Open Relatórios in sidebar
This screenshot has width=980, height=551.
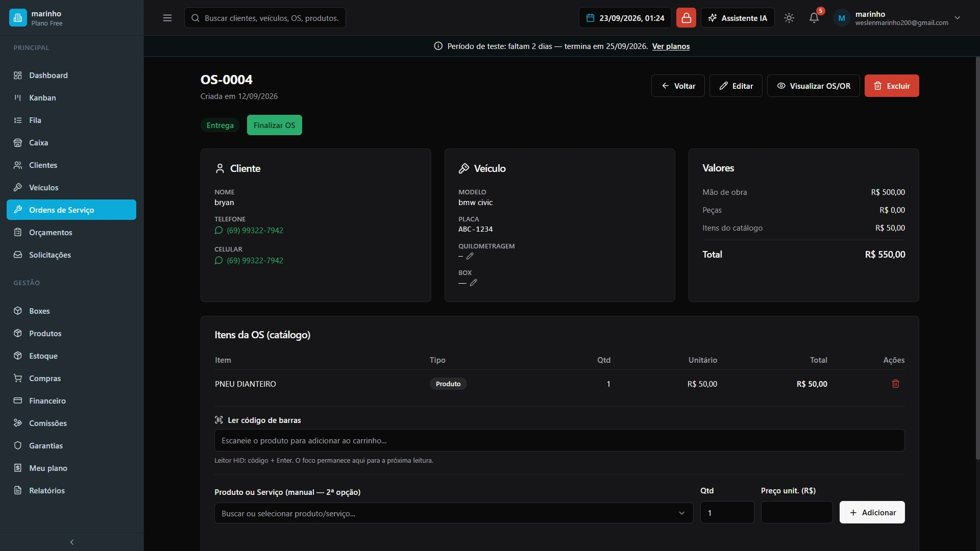(71, 490)
